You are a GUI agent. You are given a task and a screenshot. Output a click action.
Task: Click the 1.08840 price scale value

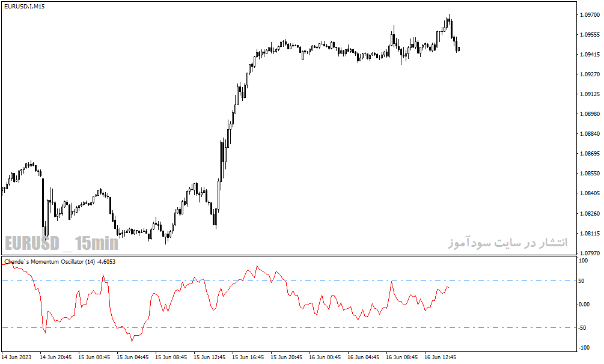tap(590, 134)
